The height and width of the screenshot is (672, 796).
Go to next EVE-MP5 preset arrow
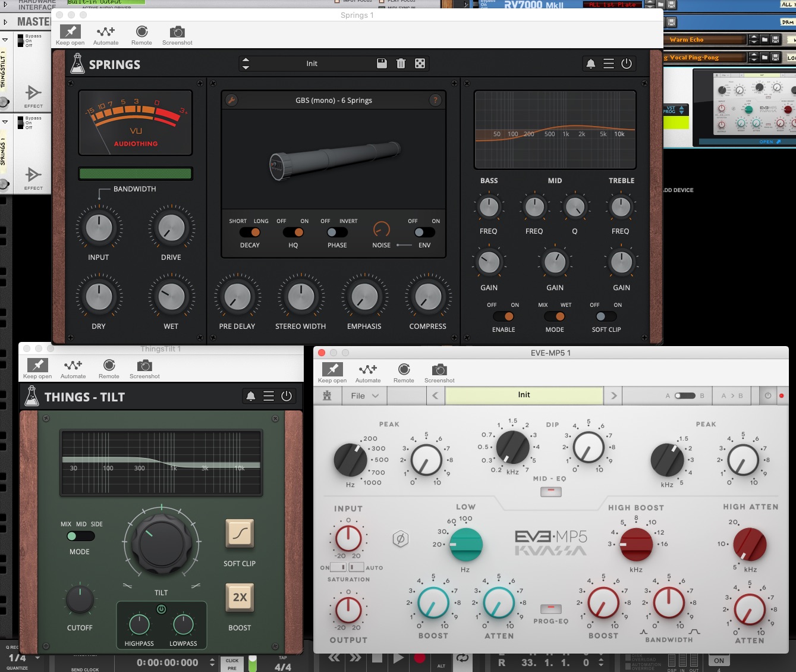coord(613,395)
